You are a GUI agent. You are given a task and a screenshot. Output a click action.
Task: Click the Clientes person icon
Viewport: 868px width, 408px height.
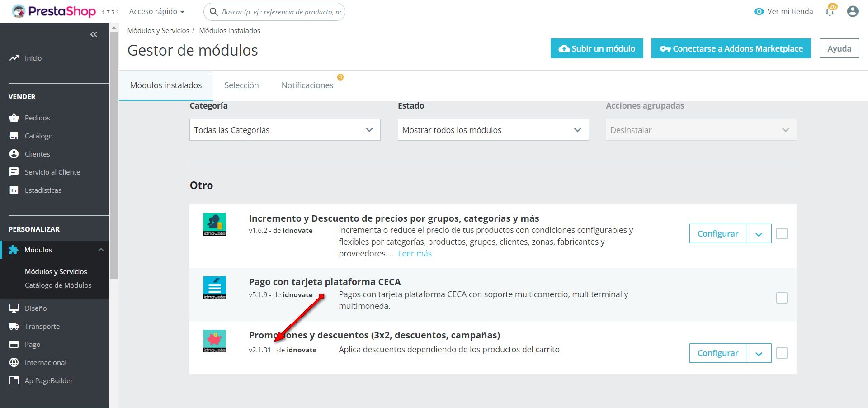pyautogui.click(x=14, y=154)
